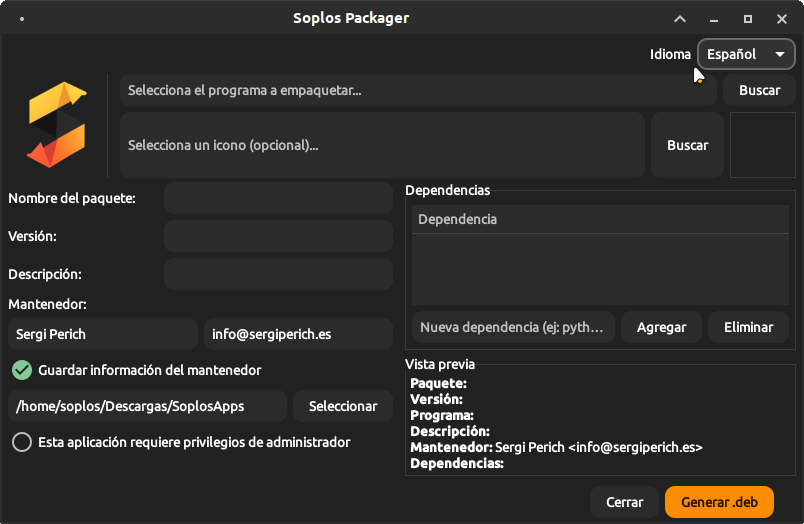
Task: Click Buscar next to icon field
Action: coord(687,145)
